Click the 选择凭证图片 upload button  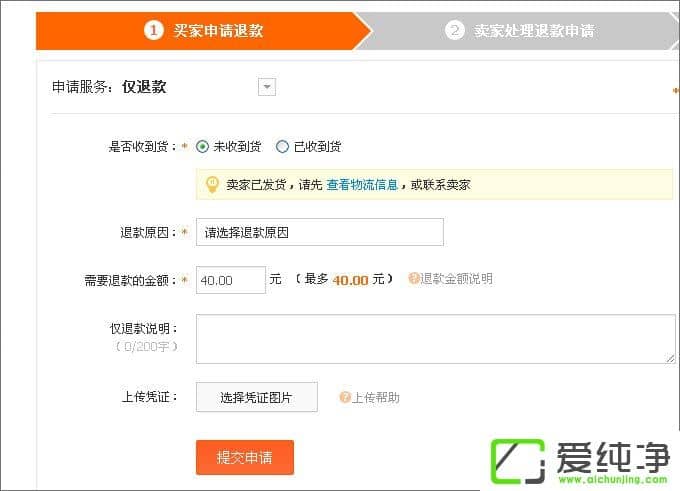[x=256, y=397]
